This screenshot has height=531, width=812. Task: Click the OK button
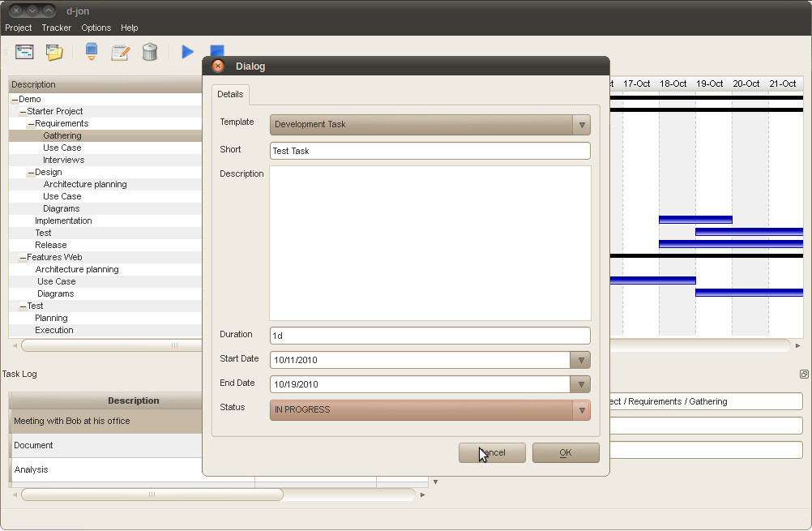coord(566,453)
